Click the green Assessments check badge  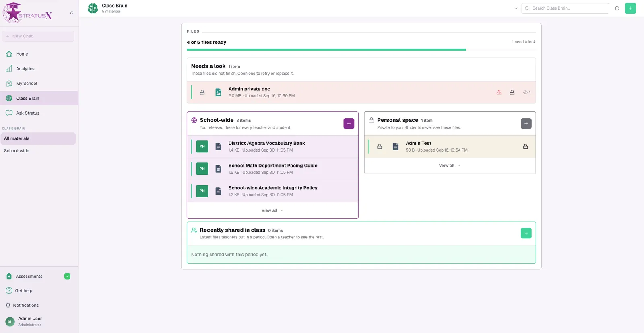pyautogui.click(x=67, y=276)
